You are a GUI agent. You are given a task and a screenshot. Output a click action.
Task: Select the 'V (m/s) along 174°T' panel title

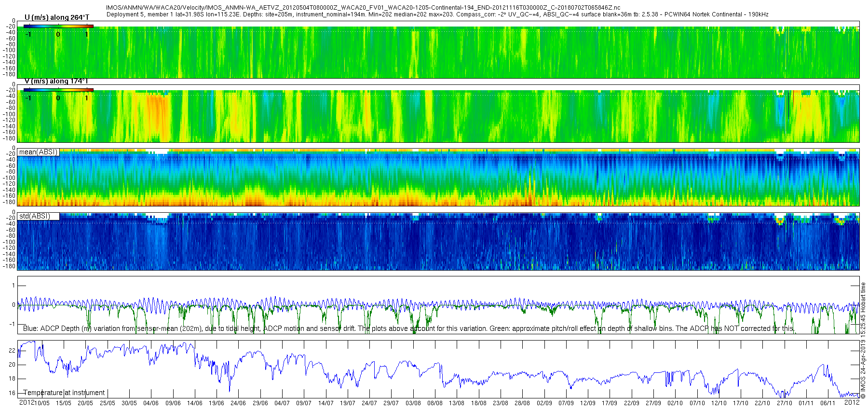click(56, 81)
